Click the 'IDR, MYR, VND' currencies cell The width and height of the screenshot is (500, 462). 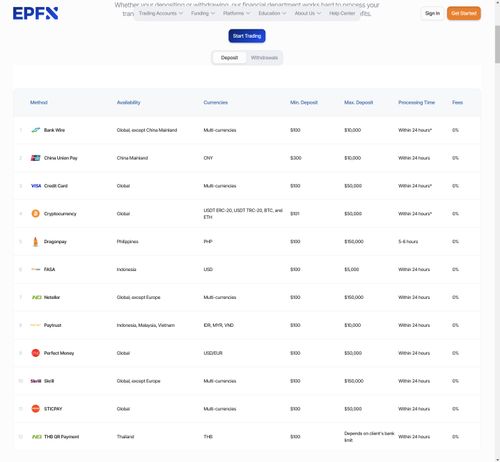tap(219, 325)
